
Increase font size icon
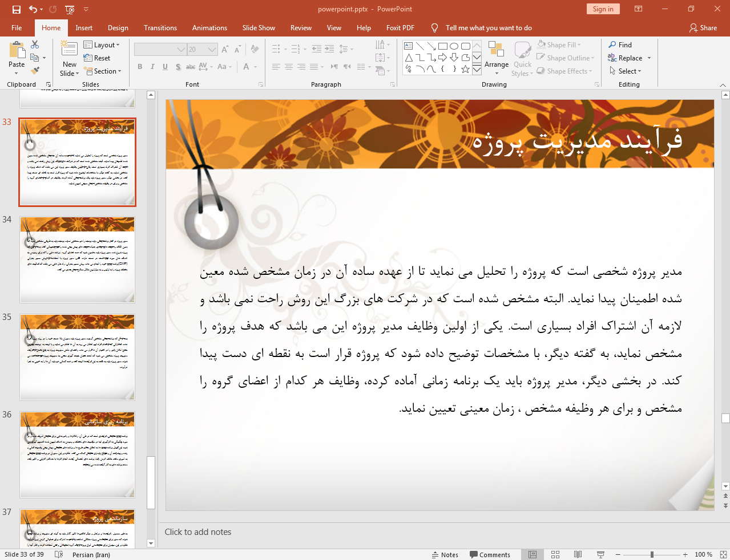[225, 50]
